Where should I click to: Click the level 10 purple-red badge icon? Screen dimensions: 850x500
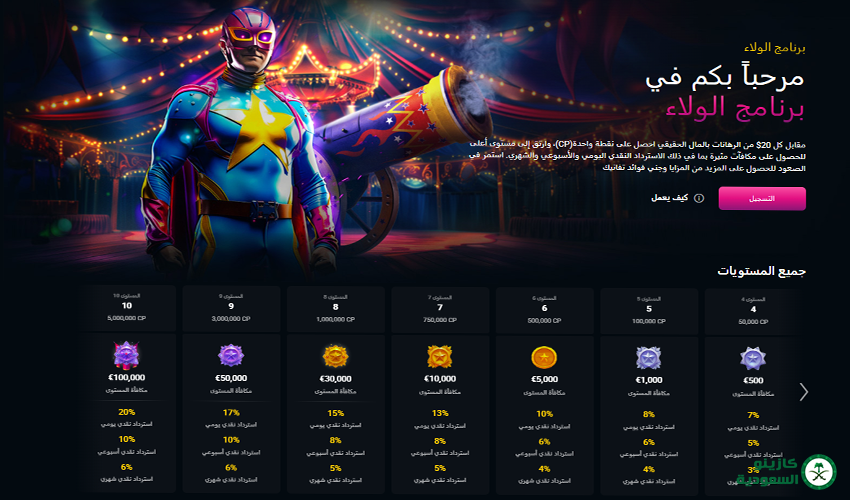coord(126,356)
